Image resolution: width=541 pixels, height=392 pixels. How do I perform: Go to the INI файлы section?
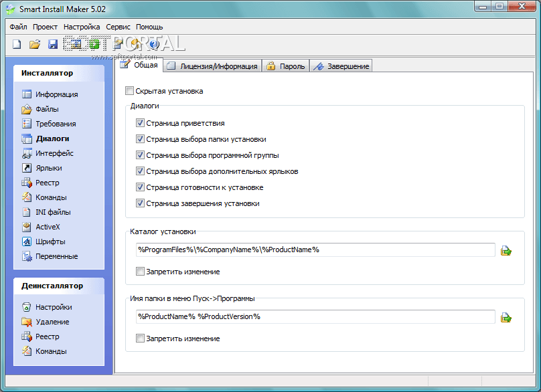tap(47, 212)
